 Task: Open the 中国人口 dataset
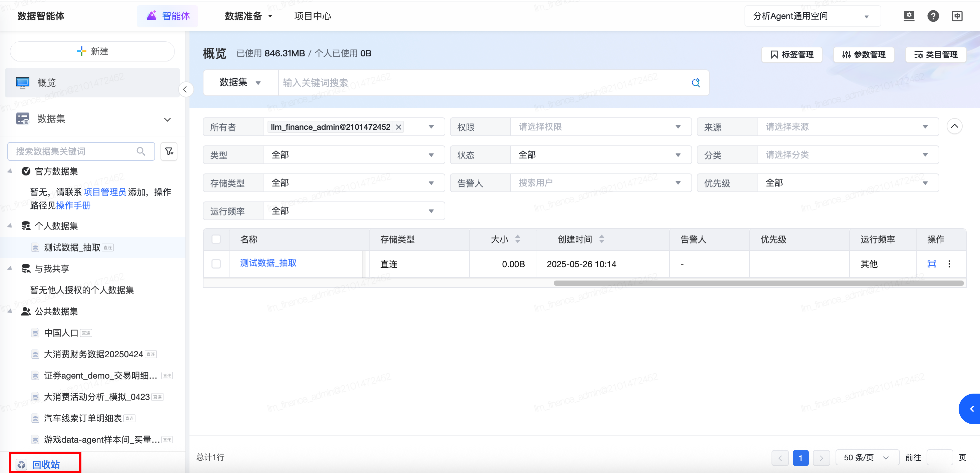click(x=61, y=333)
